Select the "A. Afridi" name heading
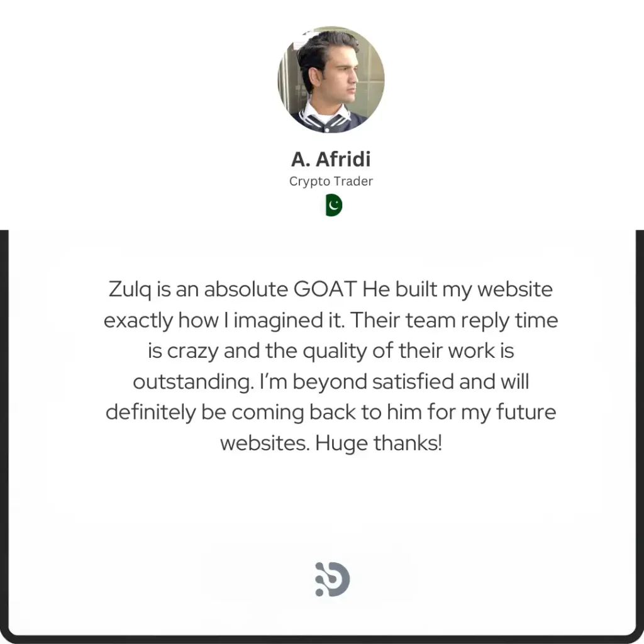 [331, 159]
